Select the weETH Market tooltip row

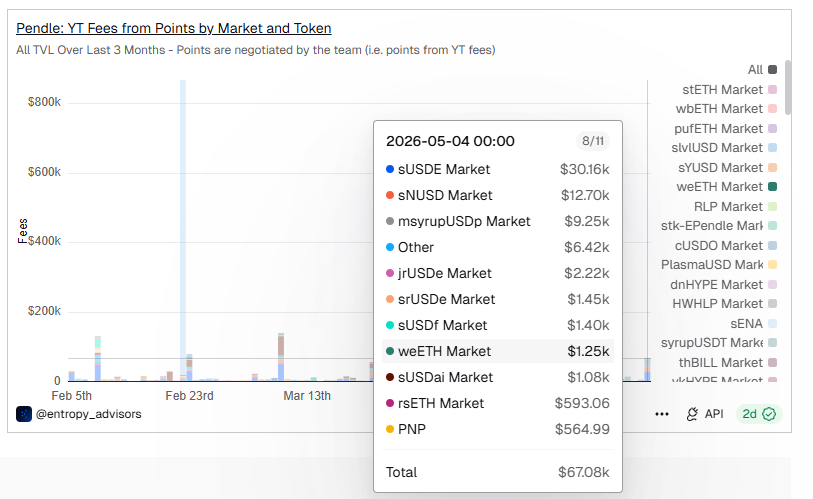pyautogui.click(x=498, y=351)
